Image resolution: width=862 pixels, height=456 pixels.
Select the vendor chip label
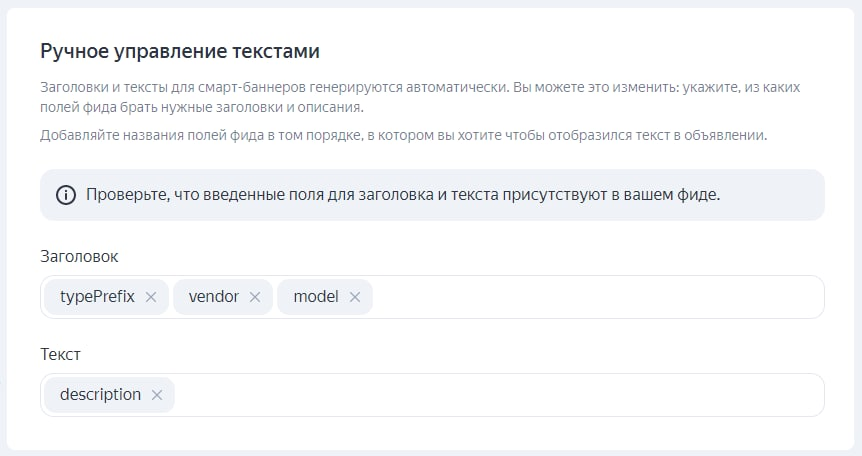[x=213, y=297]
